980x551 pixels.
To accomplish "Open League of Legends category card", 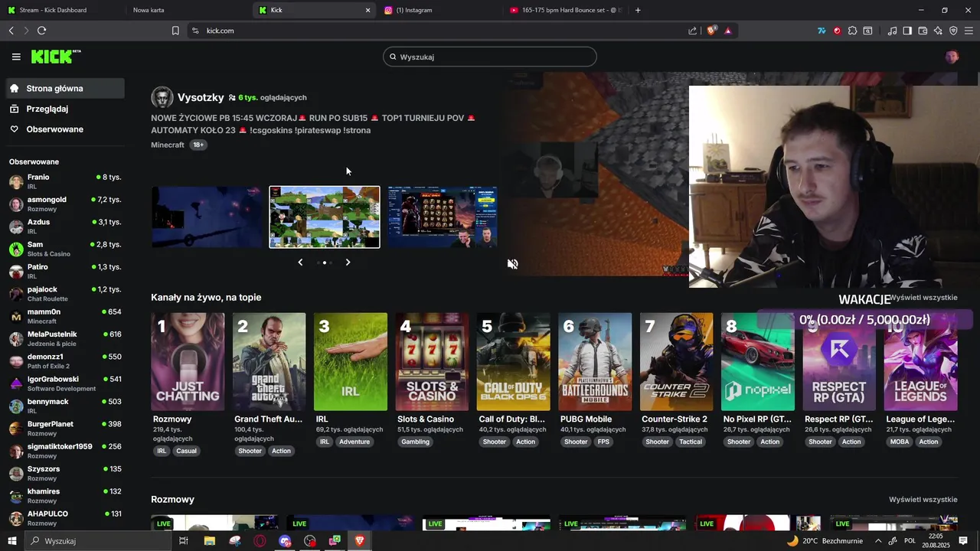I will 920,362.
